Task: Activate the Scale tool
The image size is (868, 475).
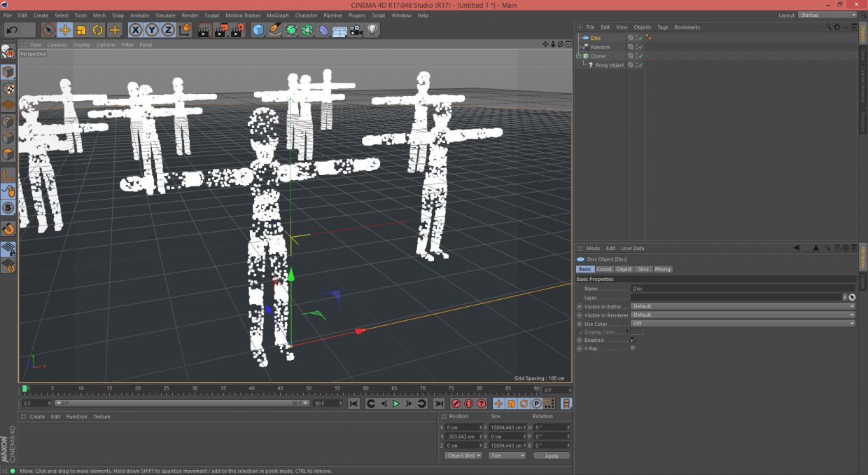Action: pyautogui.click(x=81, y=30)
